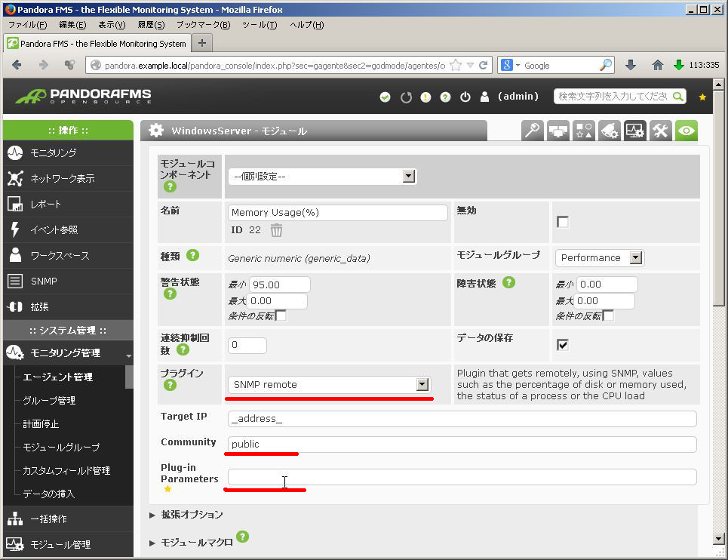Viewport: 728px width, 560px height.
Task: Click the Target IP input field
Action: (462, 418)
